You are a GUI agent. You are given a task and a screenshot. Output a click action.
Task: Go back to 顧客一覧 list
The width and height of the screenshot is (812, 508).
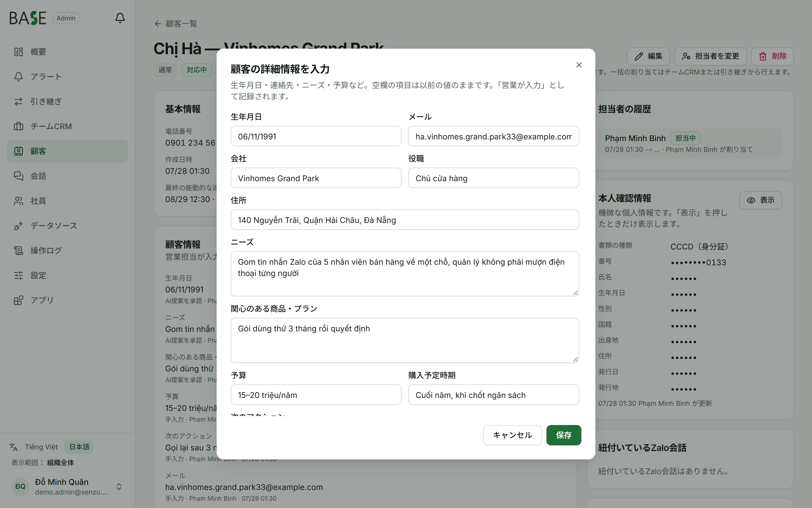[x=176, y=23]
